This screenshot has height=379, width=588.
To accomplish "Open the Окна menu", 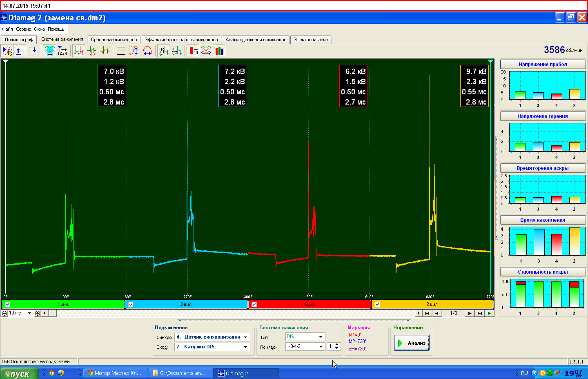I will [39, 29].
